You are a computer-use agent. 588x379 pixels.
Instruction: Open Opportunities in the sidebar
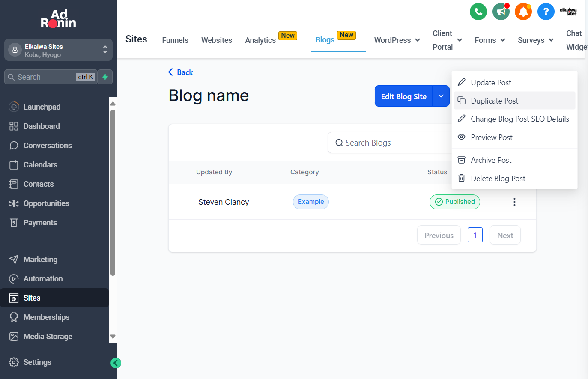(46, 203)
